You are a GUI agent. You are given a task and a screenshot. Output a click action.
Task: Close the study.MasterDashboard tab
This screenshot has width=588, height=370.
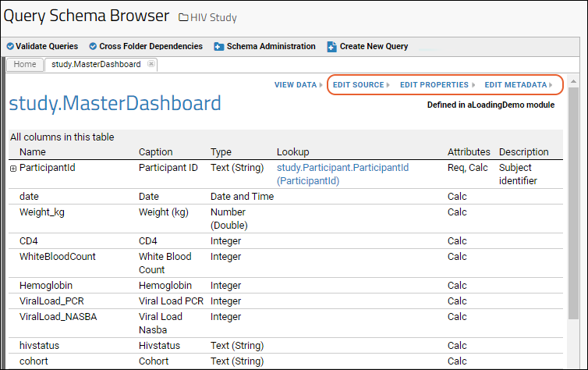coord(151,64)
